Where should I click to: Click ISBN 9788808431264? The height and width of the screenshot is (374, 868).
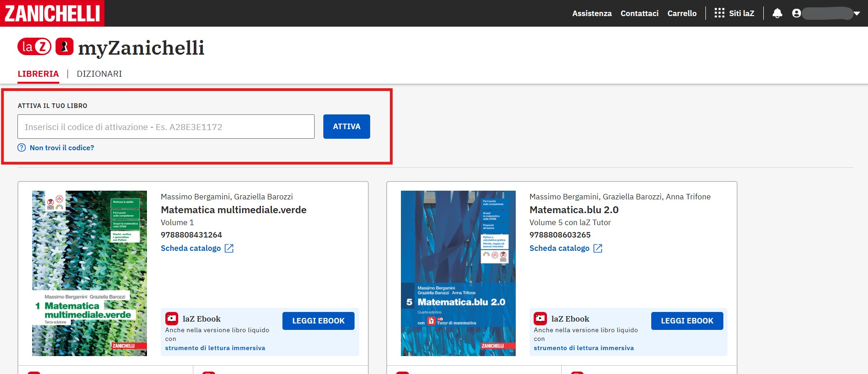click(191, 235)
